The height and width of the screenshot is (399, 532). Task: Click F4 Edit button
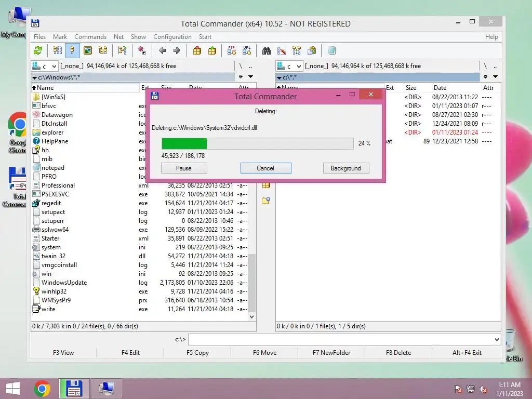coord(130,353)
